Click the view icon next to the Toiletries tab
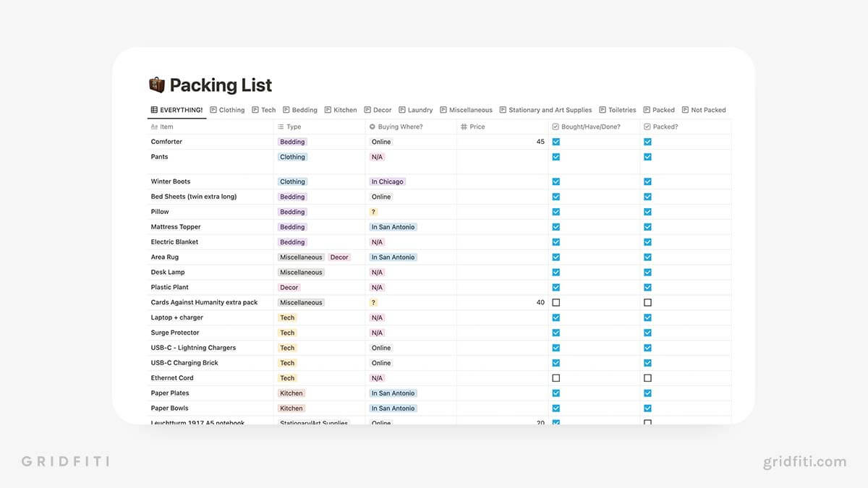The width and height of the screenshot is (868, 488). 601,110
